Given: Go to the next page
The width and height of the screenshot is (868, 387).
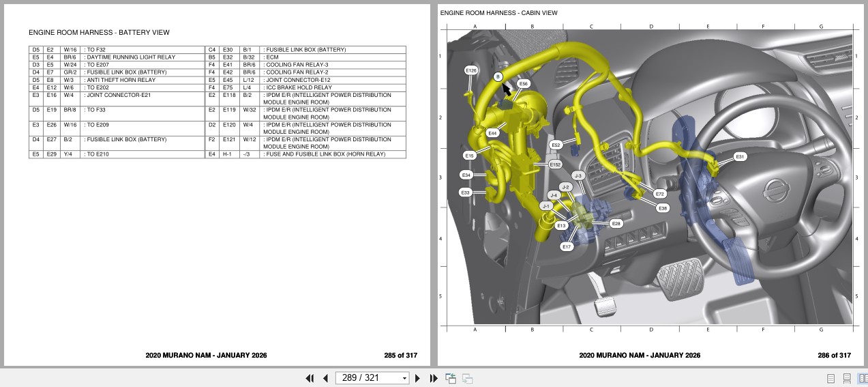Looking at the screenshot, I should click(x=418, y=378).
